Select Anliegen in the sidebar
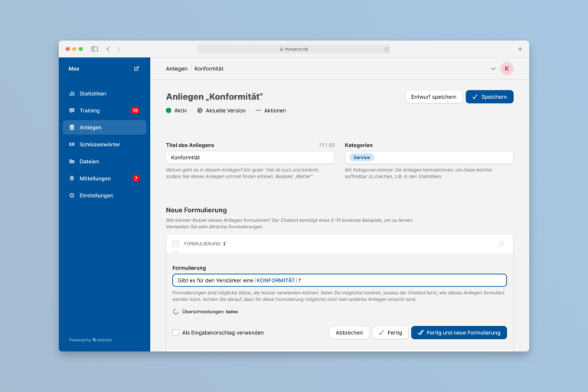 pos(104,128)
